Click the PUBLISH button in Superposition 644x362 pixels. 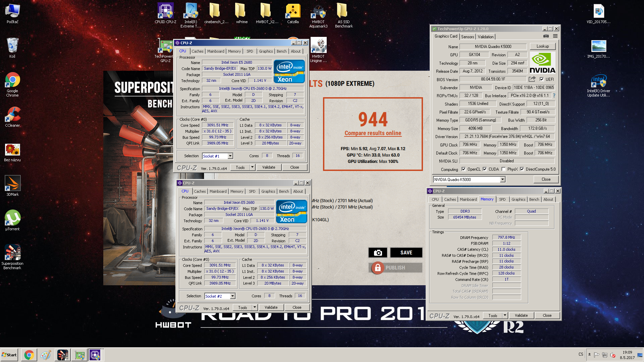[395, 267]
